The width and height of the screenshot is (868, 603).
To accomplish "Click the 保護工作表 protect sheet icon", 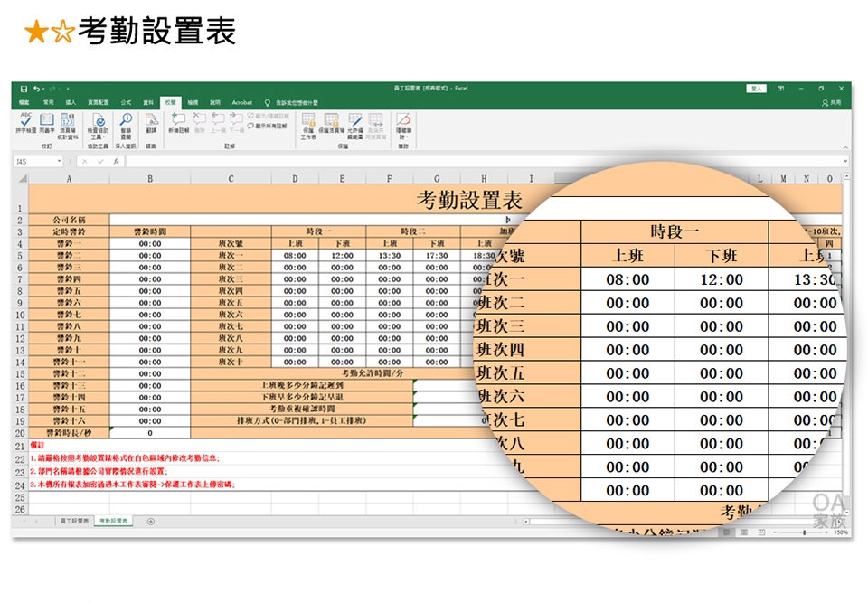I will 308,121.
